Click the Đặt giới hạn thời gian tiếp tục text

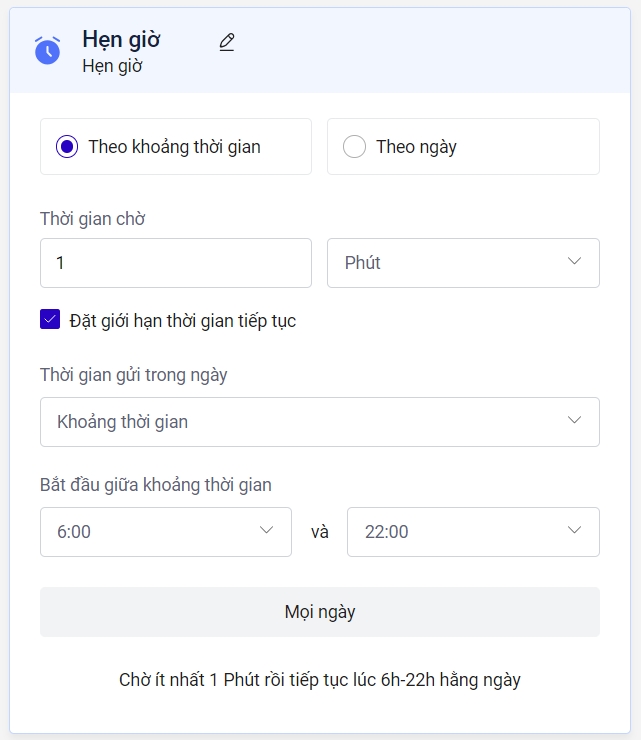183,321
